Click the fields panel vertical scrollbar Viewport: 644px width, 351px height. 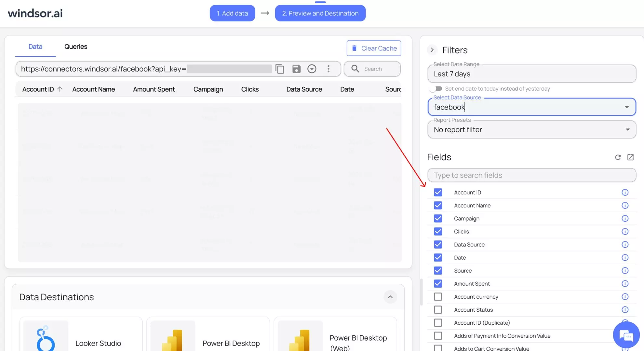(421, 292)
